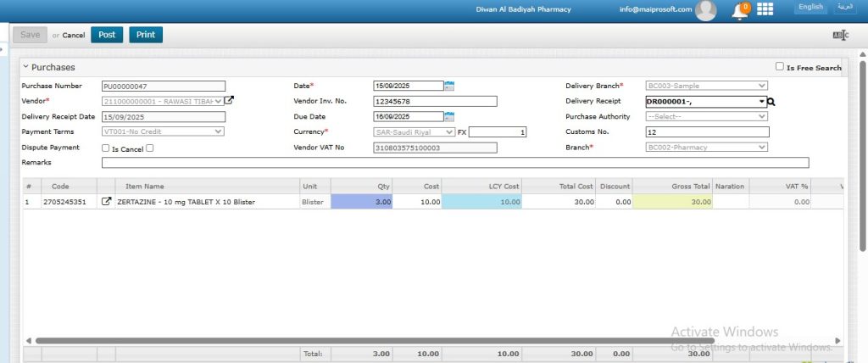Click the user profile avatar

[705, 10]
